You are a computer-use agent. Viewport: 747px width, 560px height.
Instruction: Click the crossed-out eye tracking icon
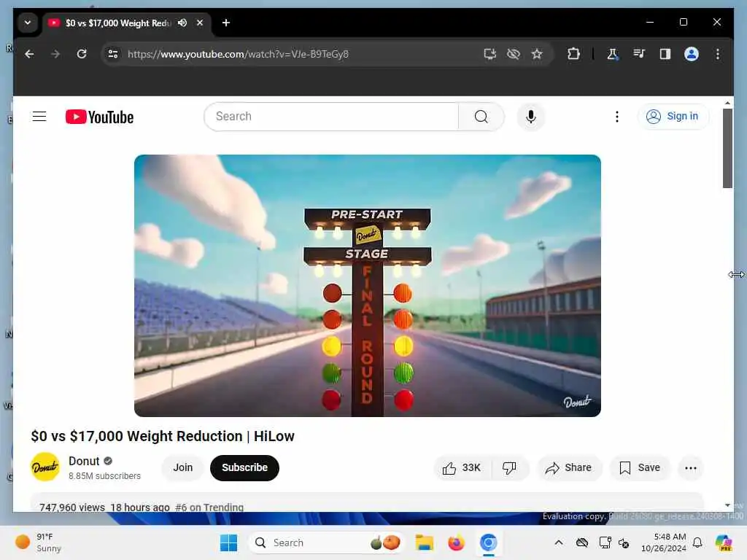coord(514,54)
